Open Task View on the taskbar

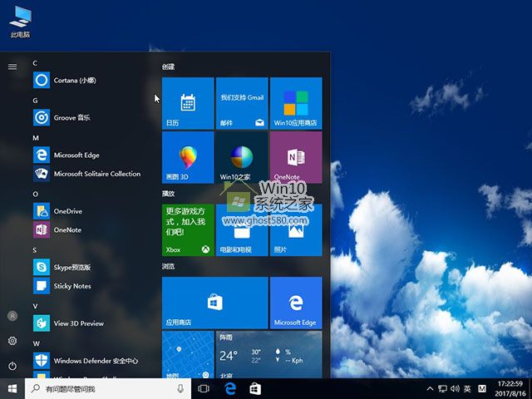click(204, 389)
